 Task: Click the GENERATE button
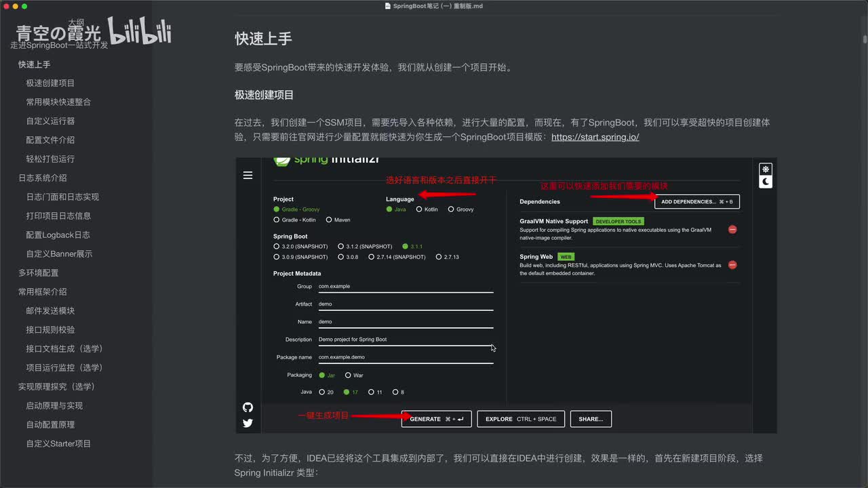click(x=436, y=419)
